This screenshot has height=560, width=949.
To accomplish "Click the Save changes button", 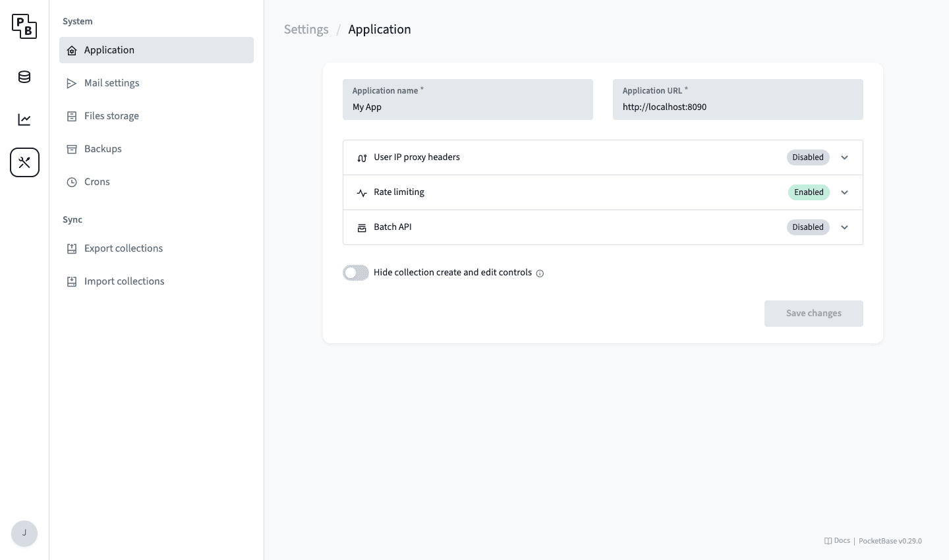I will pos(813,314).
